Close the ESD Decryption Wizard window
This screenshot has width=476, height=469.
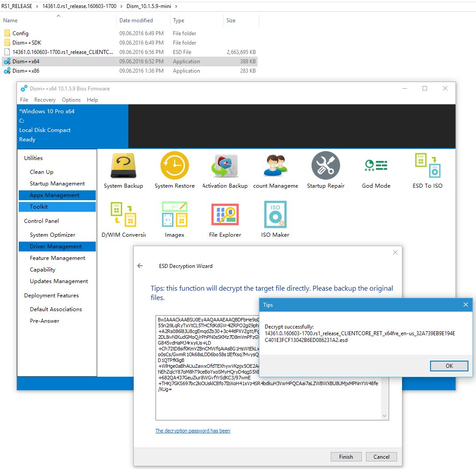point(395,252)
